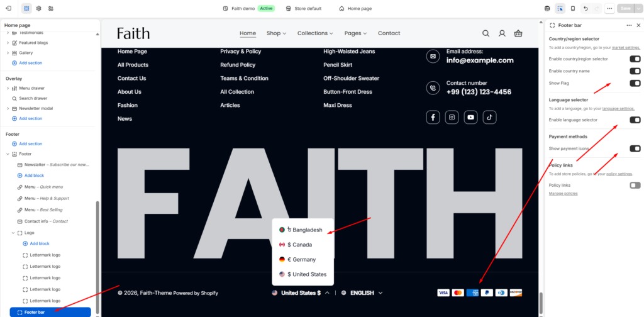Screen dimensions: 644x317
Task: Click Add section under Footer
Action: [x=27, y=143]
